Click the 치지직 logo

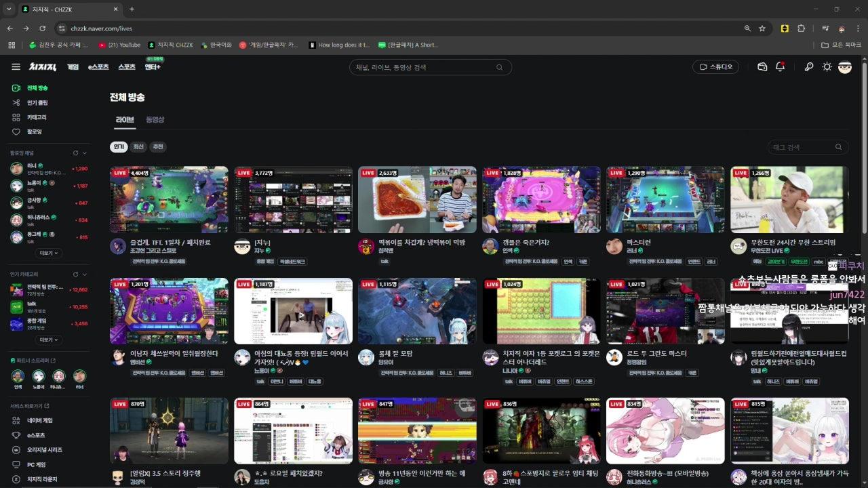[42, 66]
